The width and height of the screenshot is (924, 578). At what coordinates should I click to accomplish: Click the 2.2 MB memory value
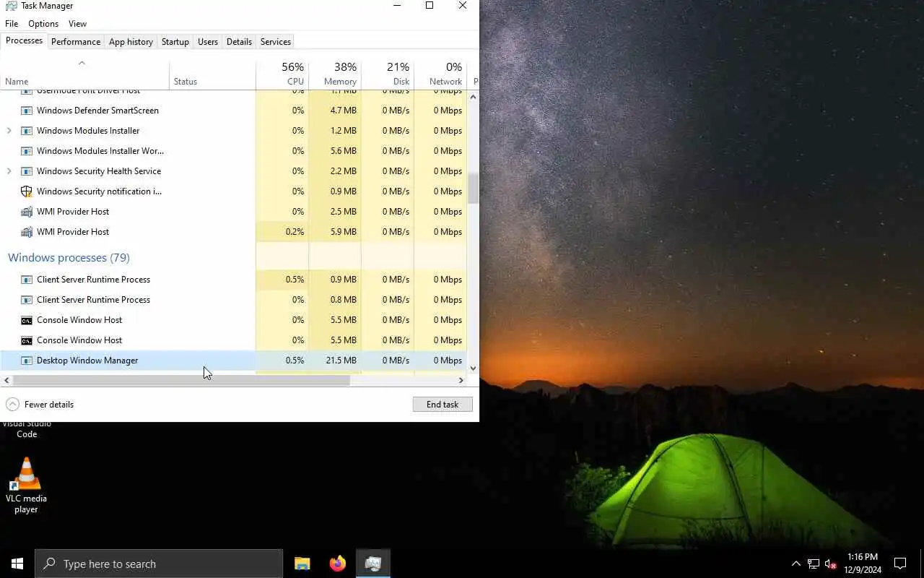(343, 171)
